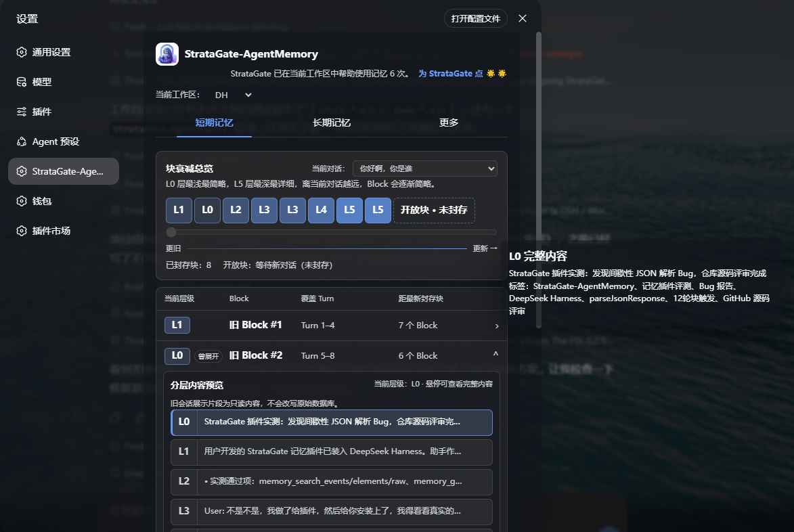Screen dimensions: 794x532
Task: Click the first block chip L1
Action: pos(179,210)
